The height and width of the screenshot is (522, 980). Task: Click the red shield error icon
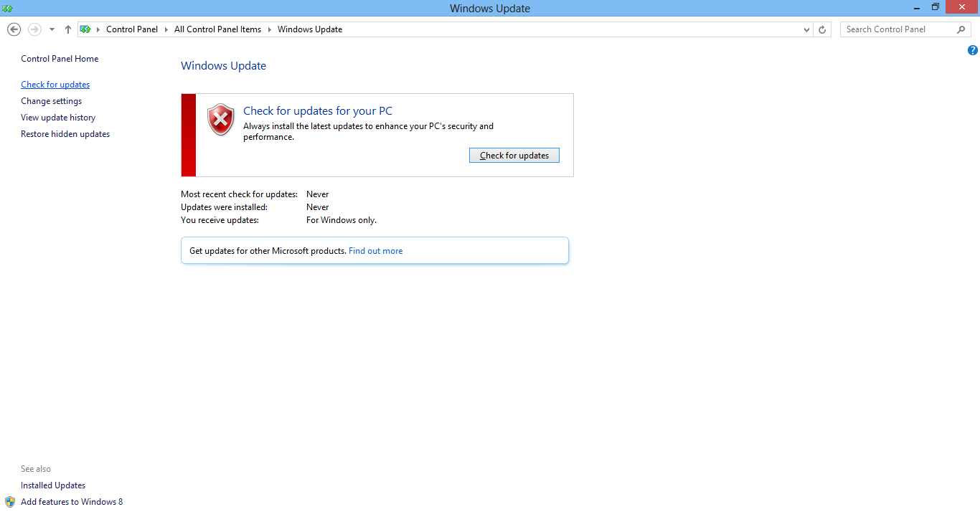(x=221, y=120)
